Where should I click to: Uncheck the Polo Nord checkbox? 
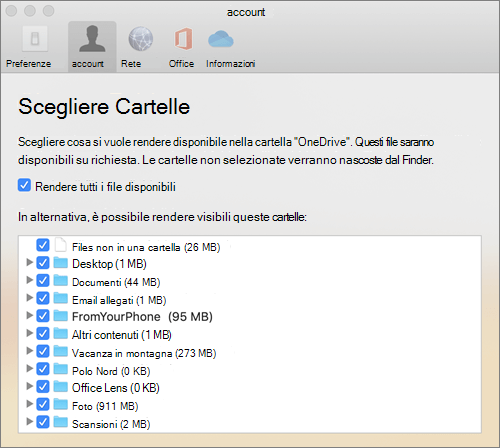(43, 369)
